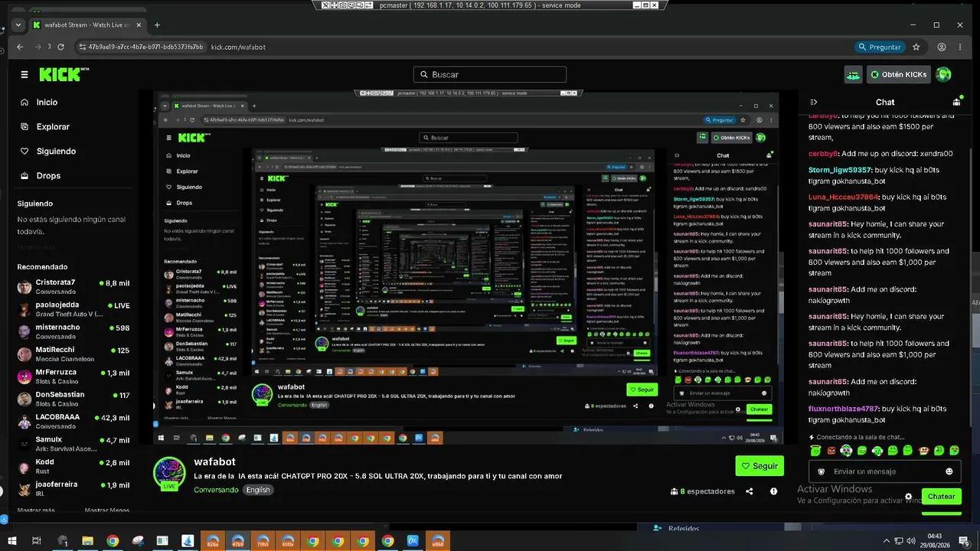The height and width of the screenshot is (551, 980).
Task: Open the emoji picker in message box
Action: click(x=949, y=471)
